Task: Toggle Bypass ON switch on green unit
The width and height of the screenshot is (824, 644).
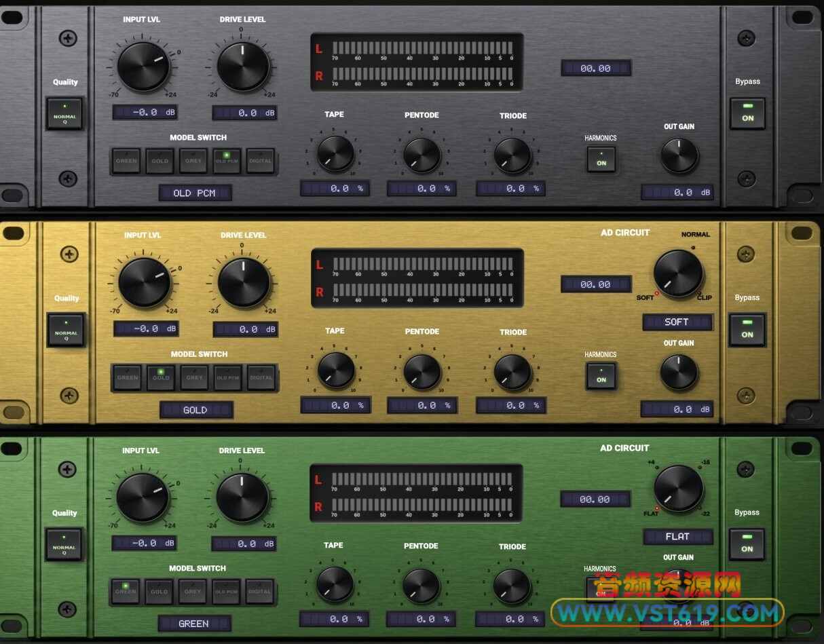Action: pyautogui.click(x=747, y=544)
